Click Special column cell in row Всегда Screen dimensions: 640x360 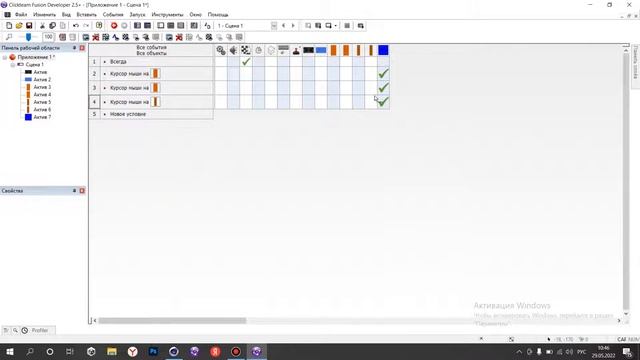click(221, 62)
